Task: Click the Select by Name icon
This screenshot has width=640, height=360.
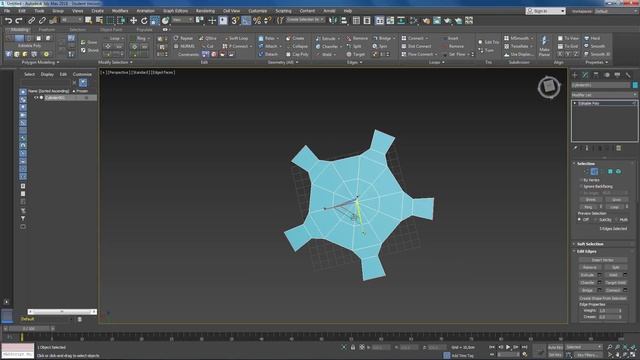Action: click(99, 20)
